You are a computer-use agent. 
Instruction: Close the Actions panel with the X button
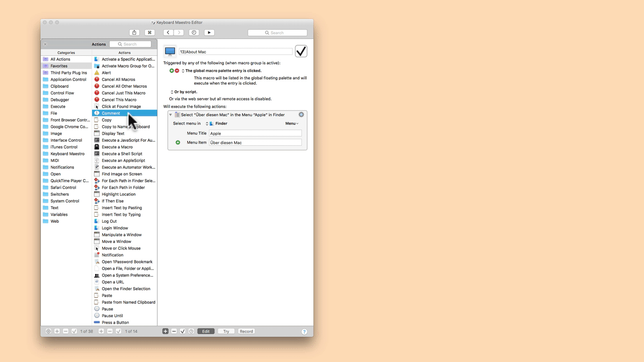(x=45, y=44)
